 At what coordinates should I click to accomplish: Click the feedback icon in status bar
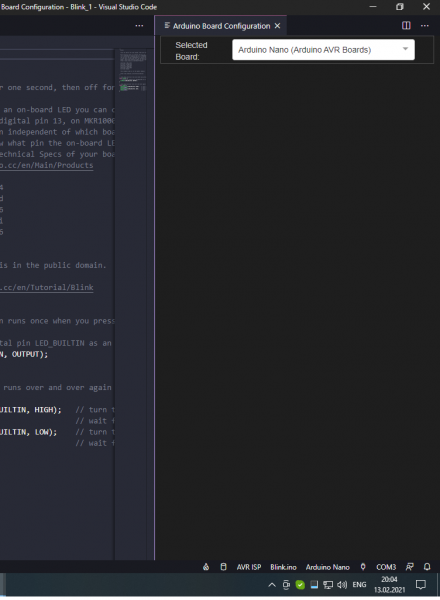click(410, 567)
